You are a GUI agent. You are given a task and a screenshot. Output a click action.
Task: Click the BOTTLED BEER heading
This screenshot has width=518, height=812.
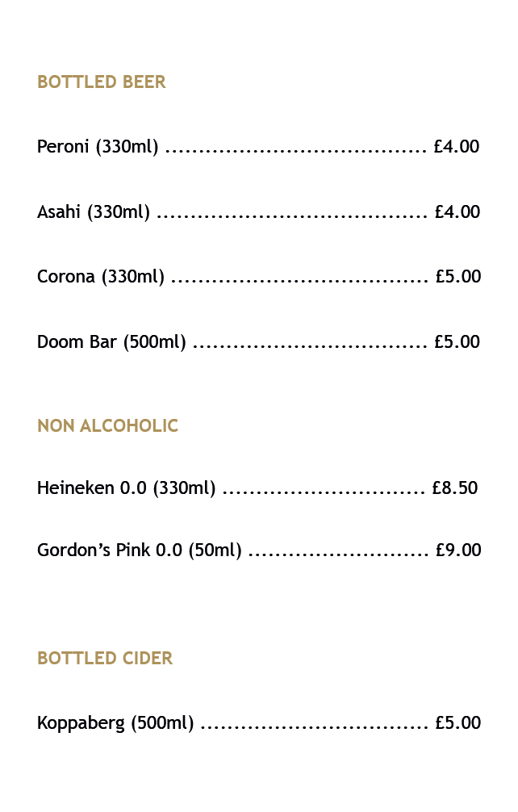pos(102,82)
